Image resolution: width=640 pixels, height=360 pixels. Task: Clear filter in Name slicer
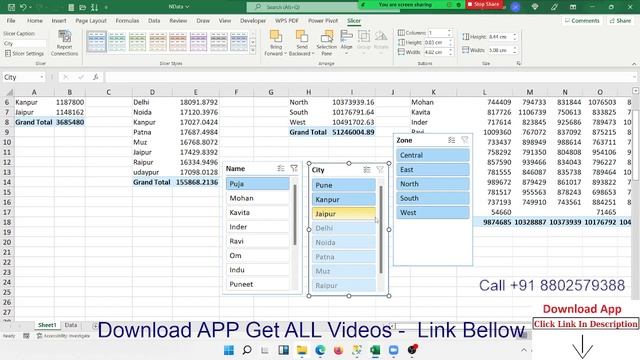(294, 168)
